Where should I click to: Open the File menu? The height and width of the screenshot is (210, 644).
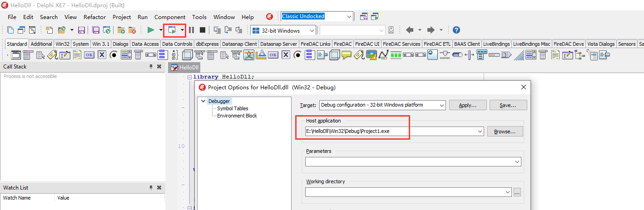pos(12,17)
